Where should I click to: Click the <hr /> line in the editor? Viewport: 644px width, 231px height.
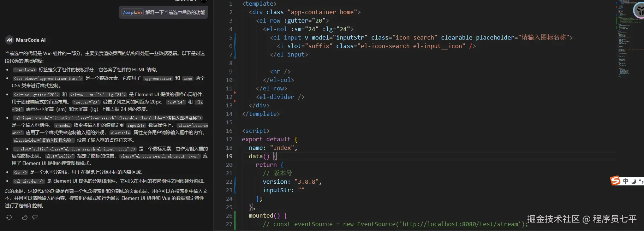(280, 71)
